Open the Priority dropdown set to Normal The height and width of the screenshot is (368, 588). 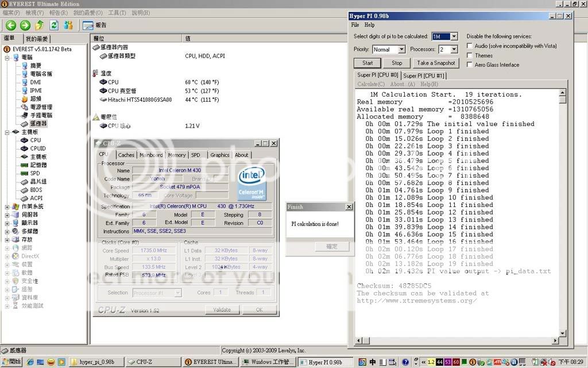click(401, 49)
